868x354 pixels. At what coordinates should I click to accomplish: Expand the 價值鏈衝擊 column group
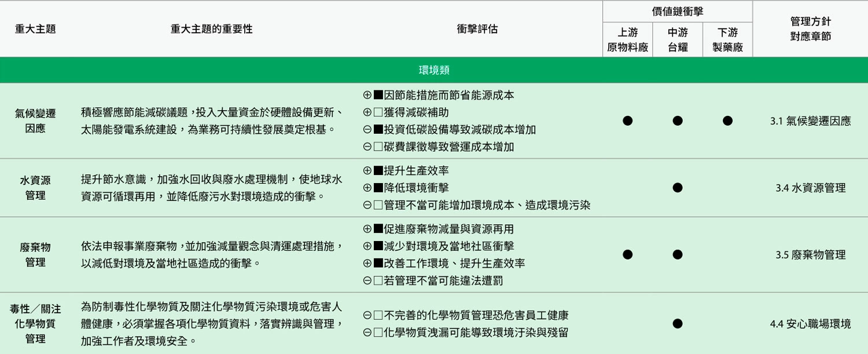tap(678, 11)
